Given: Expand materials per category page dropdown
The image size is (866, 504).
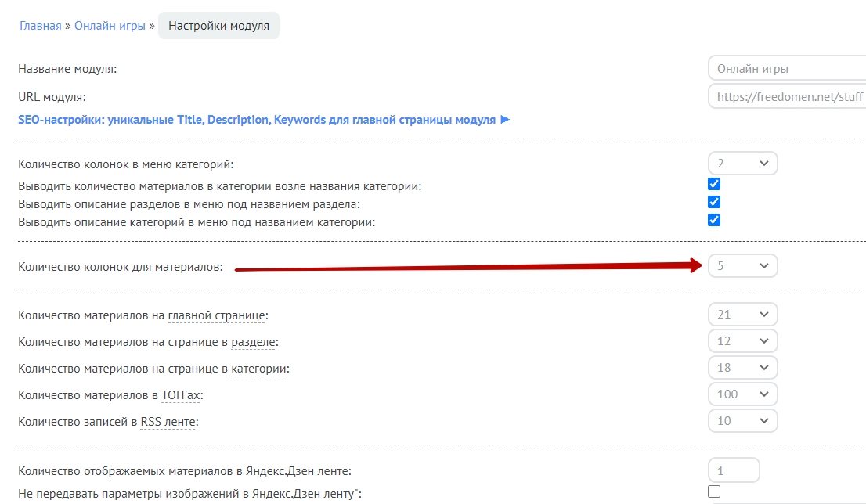Looking at the screenshot, I should click(742, 368).
